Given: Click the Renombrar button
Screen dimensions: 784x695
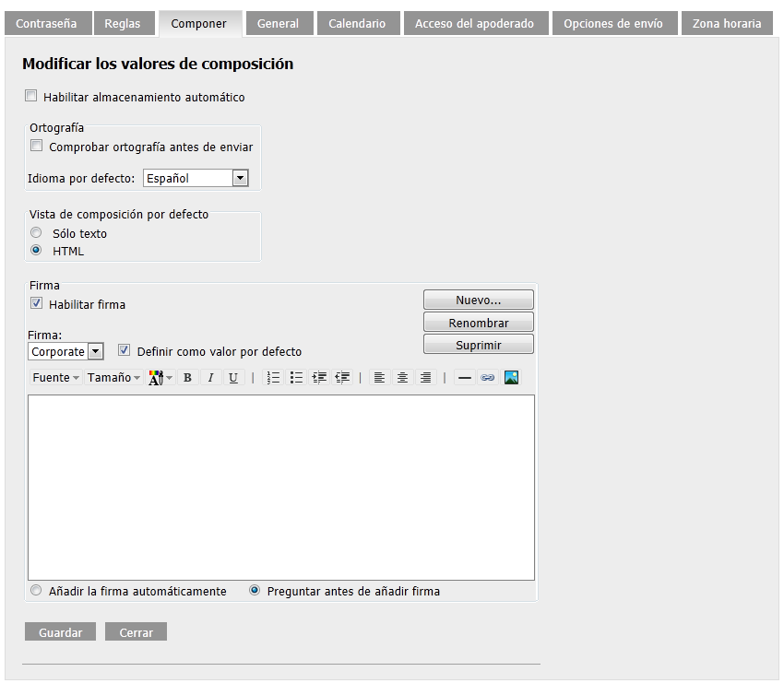Looking at the screenshot, I should coord(479,323).
